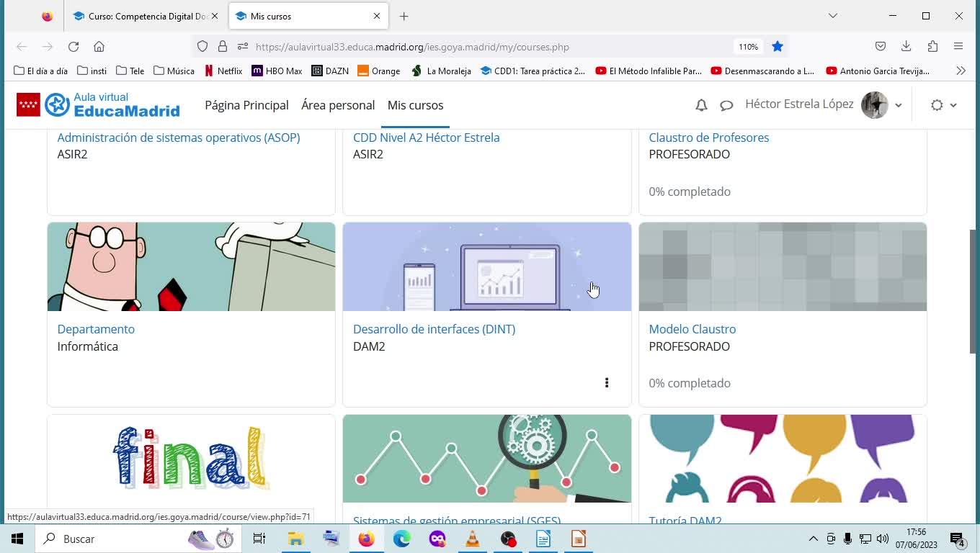Select the pinned Firefox tab

[48, 16]
